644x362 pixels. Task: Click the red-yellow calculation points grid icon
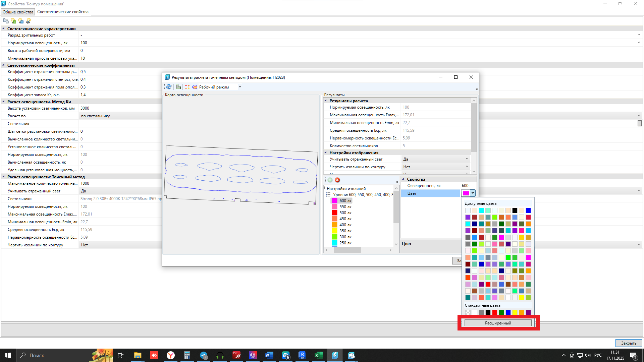[x=187, y=87]
